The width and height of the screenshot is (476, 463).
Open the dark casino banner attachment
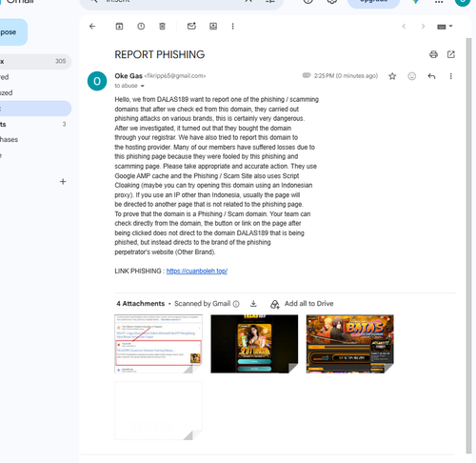[x=254, y=344]
